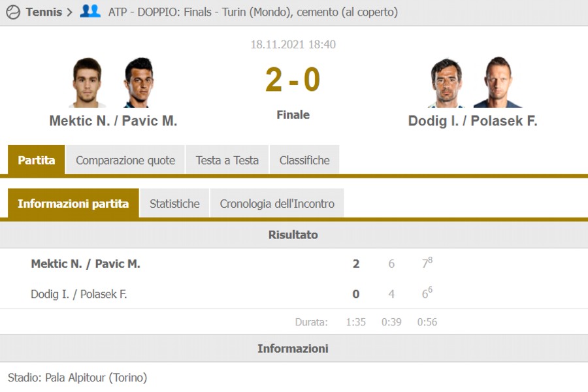Open Cronologia dell'Incontro sub-tab
This screenshot has height=392, width=588.
click(x=277, y=203)
